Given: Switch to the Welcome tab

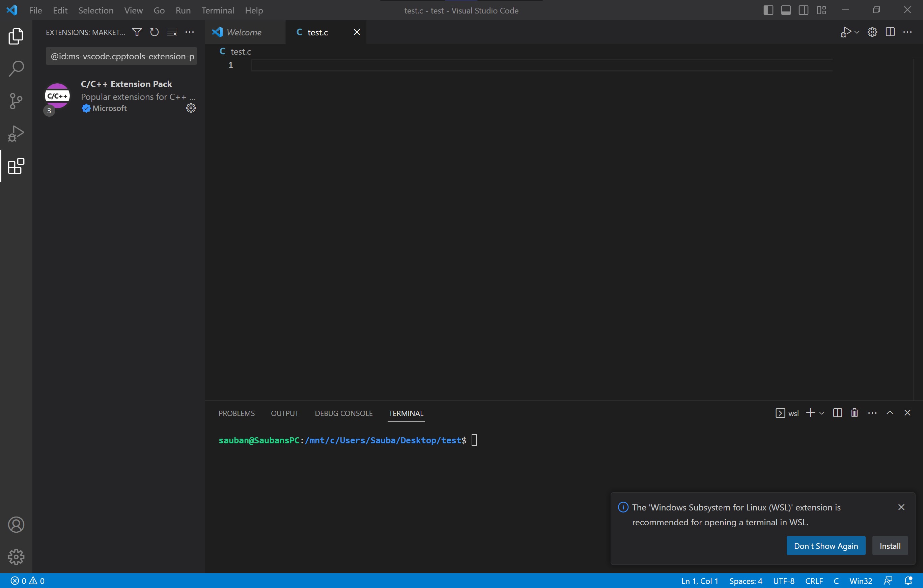Looking at the screenshot, I should coord(245,32).
